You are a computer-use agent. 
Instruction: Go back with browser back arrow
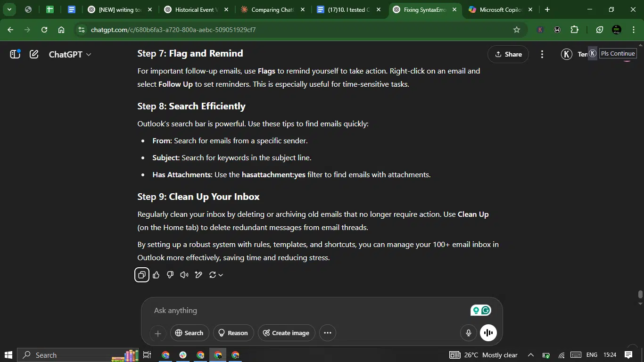click(x=10, y=30)
